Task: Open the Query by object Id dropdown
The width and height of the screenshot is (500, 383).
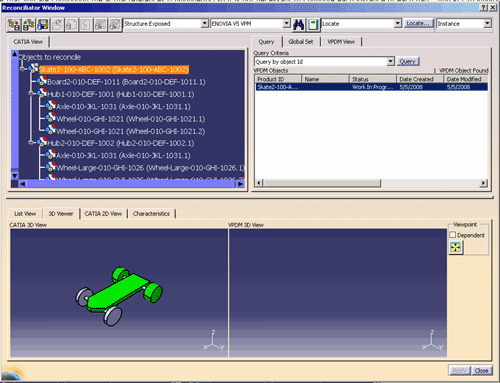Action: click(391, 61)
